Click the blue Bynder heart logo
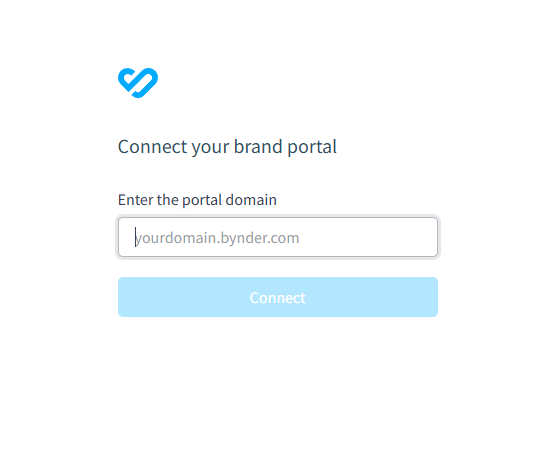This screenshot has height=452, width=534. [138, 83]
